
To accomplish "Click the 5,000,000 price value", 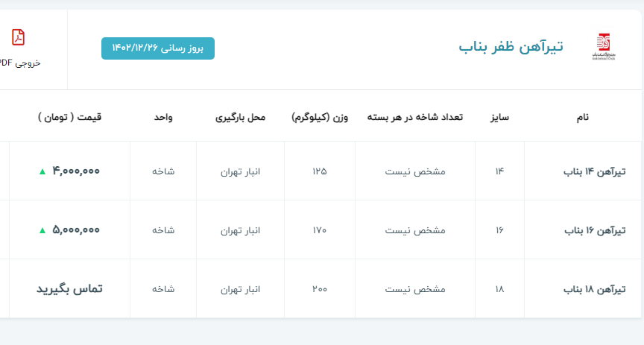I will pos(76,230).
